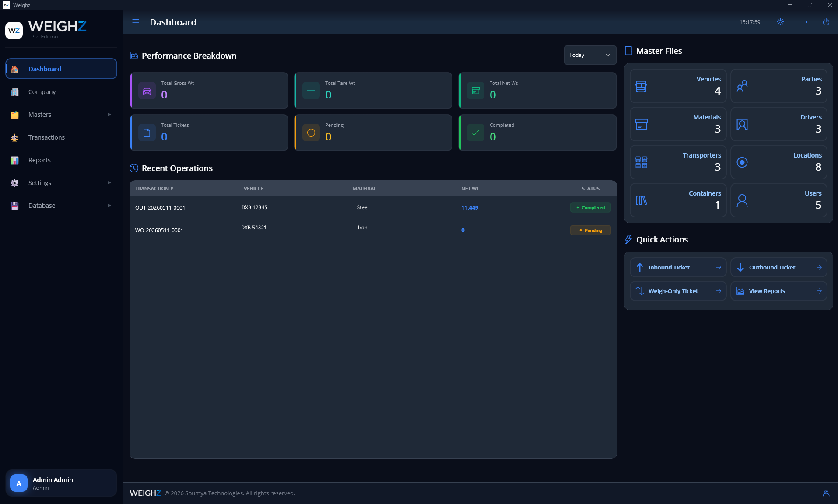Click the Database floppy disk icon

click(x=14, y=206)
